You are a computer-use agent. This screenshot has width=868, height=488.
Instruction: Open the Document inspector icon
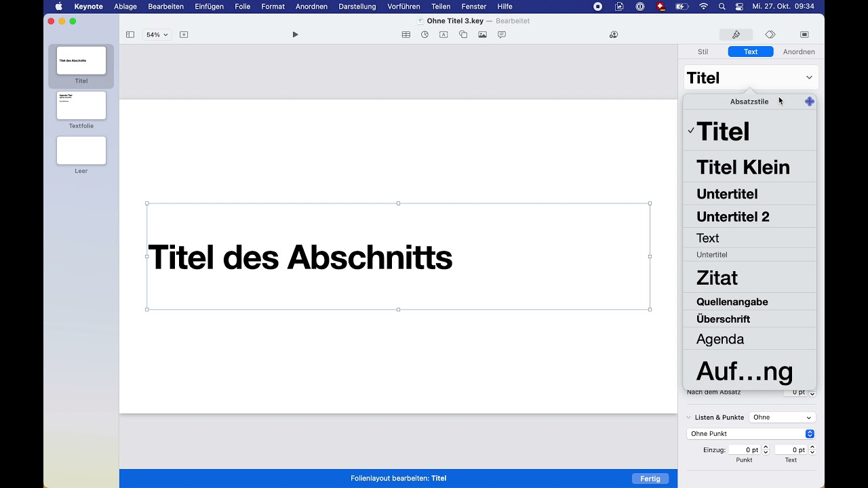[x=804, y=35]
